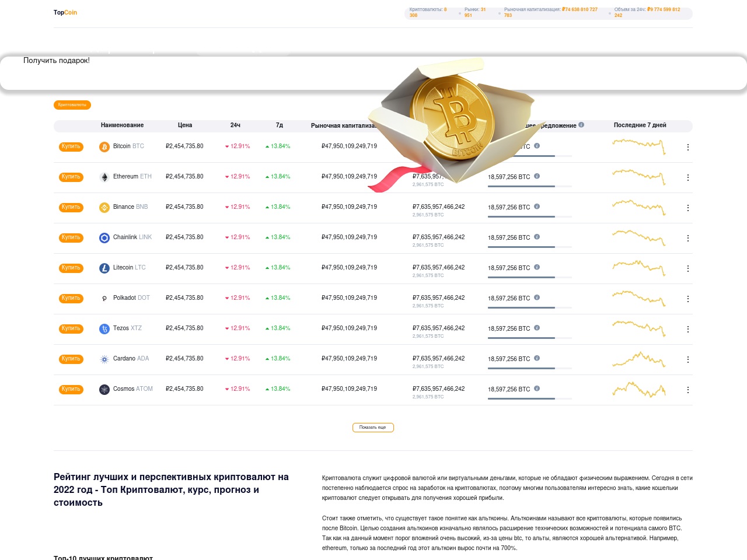The image size is (747, 560).
Task: Click the Bitcoin coin icon in table
Action: pyautogui.click(x=104, y=147)
